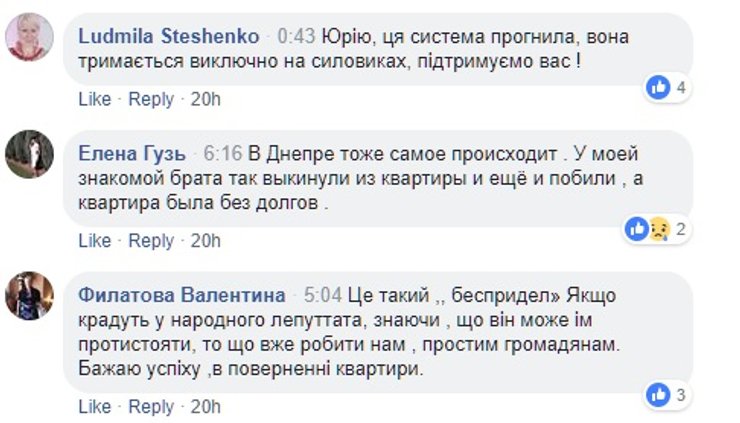Seek video to timestamp 5:04
The height and width of the screenshot is (423, 740).
click(x=323, y=296)
